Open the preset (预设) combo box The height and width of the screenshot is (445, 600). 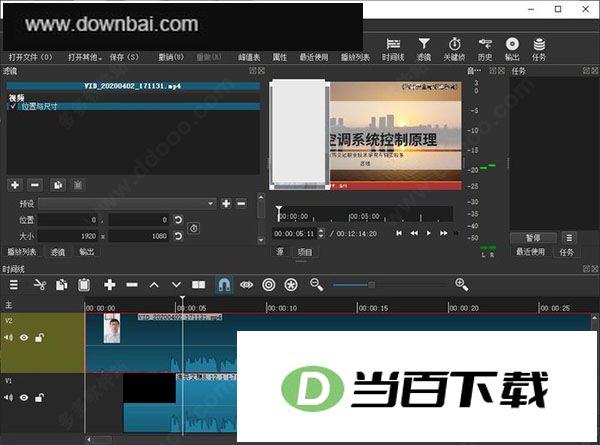point(127,204)
